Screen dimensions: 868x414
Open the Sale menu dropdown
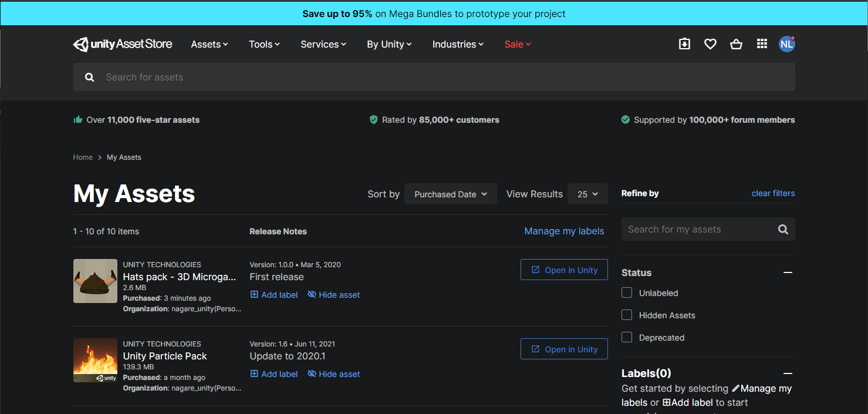(x=518, y=44)
